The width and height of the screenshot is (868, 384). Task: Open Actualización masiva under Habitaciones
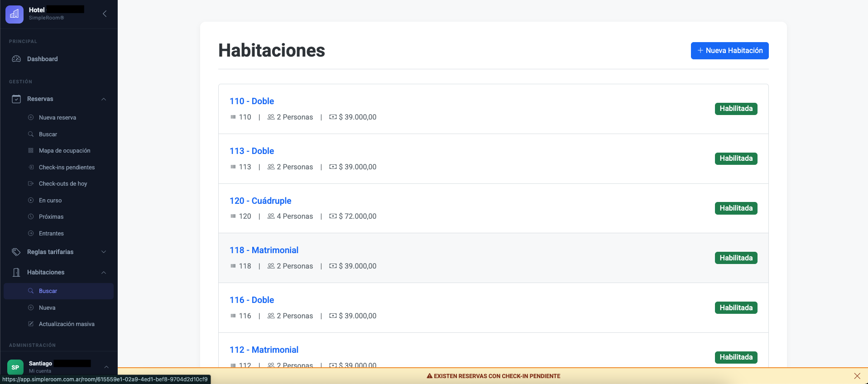click(67, 324)
